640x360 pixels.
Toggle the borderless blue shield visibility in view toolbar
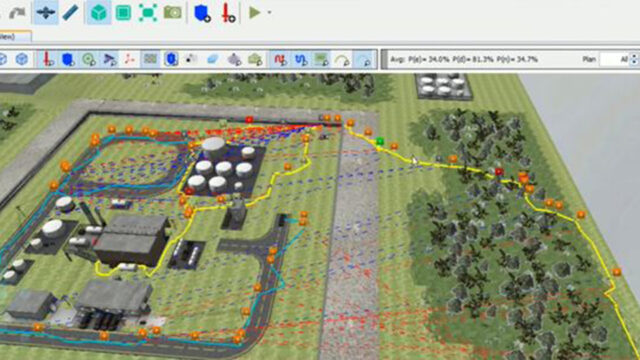click(x=68, y=59)
